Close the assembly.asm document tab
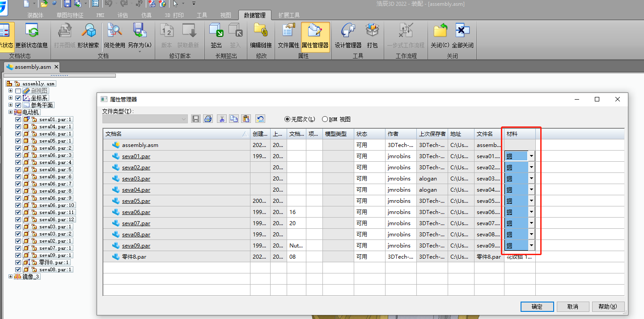This screenshot has height=319, width=644. 56,67
